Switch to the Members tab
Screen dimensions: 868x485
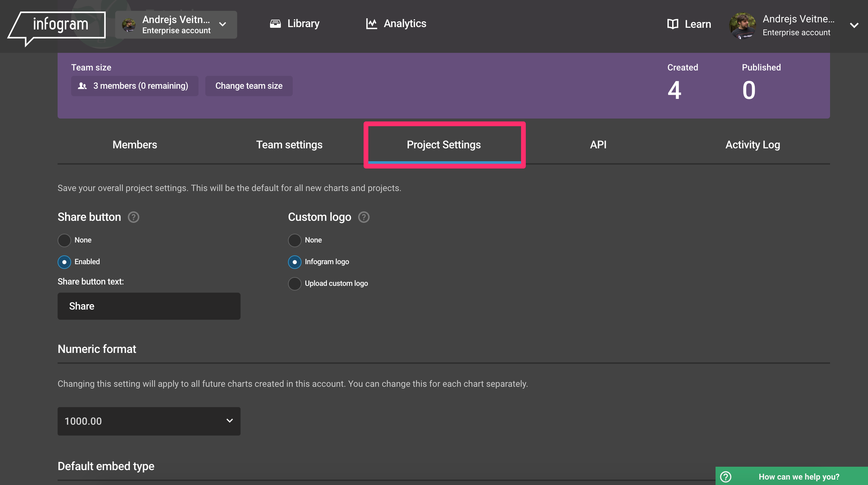point(135,145)
